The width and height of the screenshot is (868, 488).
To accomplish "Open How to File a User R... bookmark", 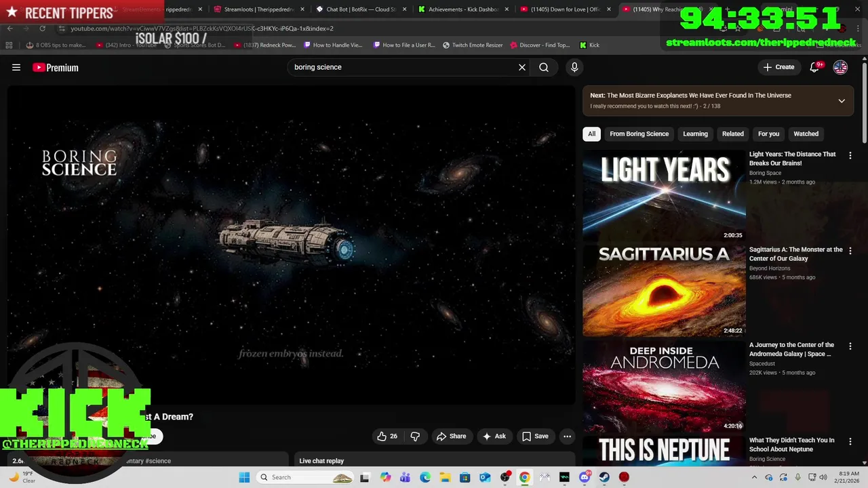I will click(x=403, y=45).
